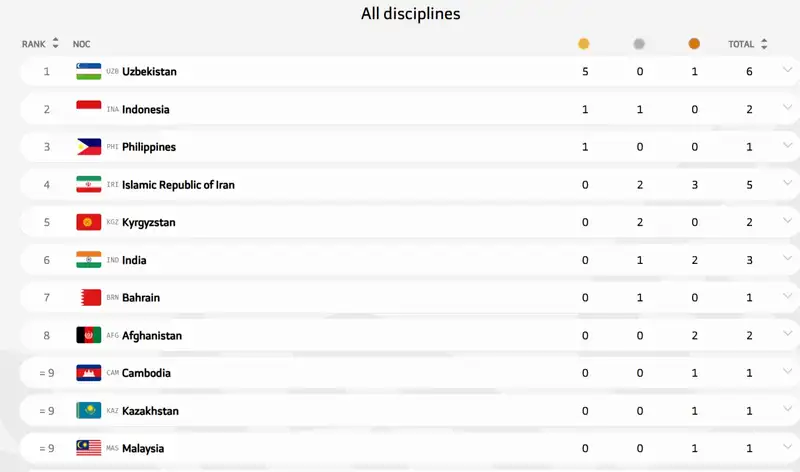Click the Philippines flag icon
Screen dimensions: 800x472
[88, 147]
